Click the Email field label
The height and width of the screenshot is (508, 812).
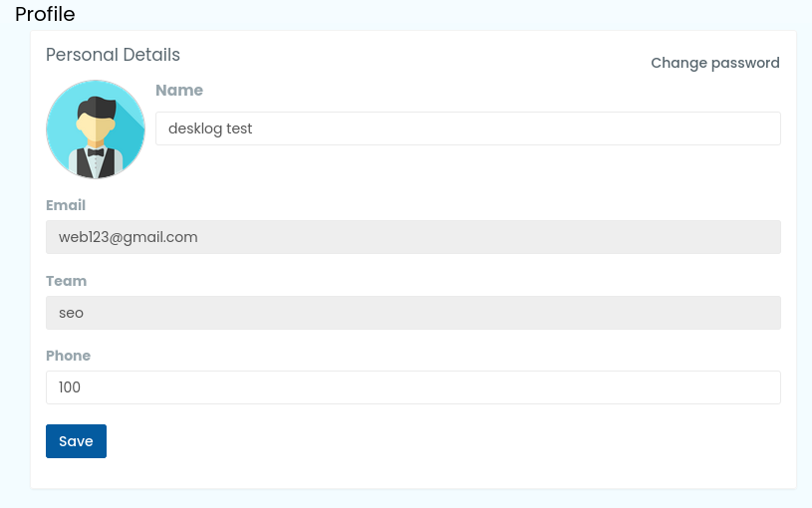[66, 205]
